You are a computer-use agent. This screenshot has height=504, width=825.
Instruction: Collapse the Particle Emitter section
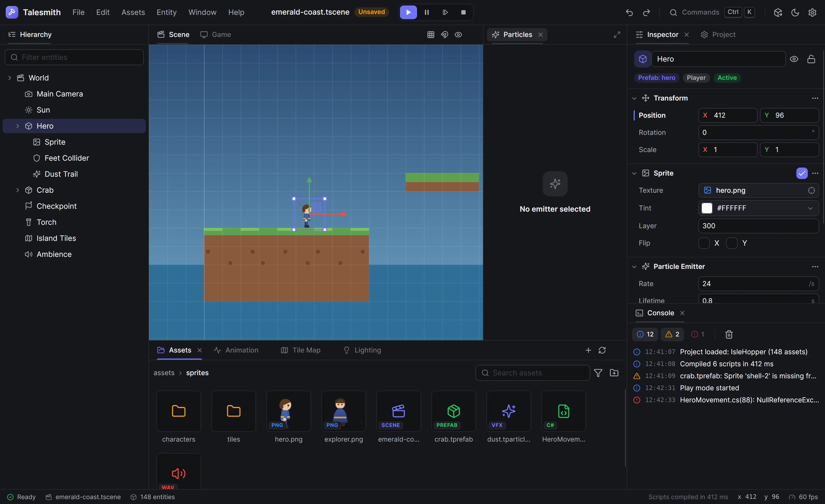click(634, 266)
